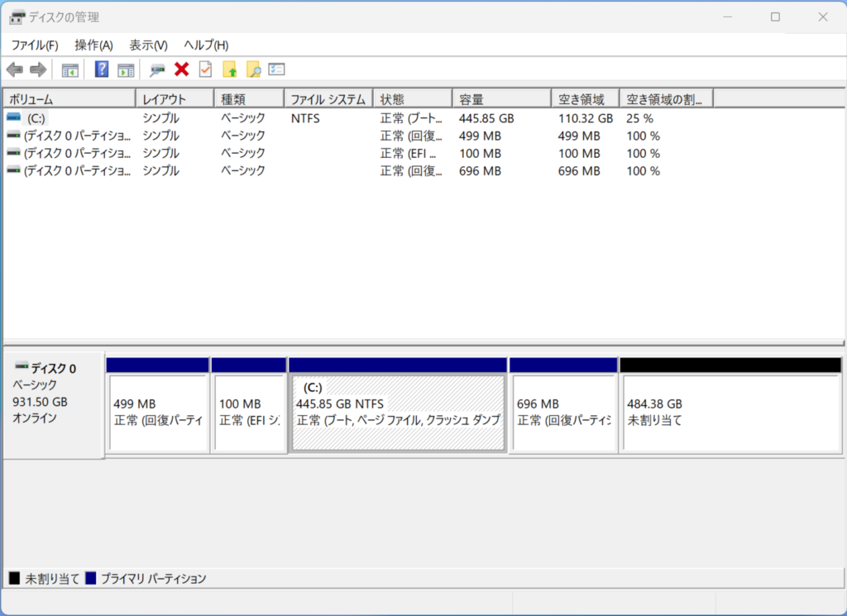Click the 25 % free percentage cell
The width and height of the screenshot is (847, 616).
639,118
